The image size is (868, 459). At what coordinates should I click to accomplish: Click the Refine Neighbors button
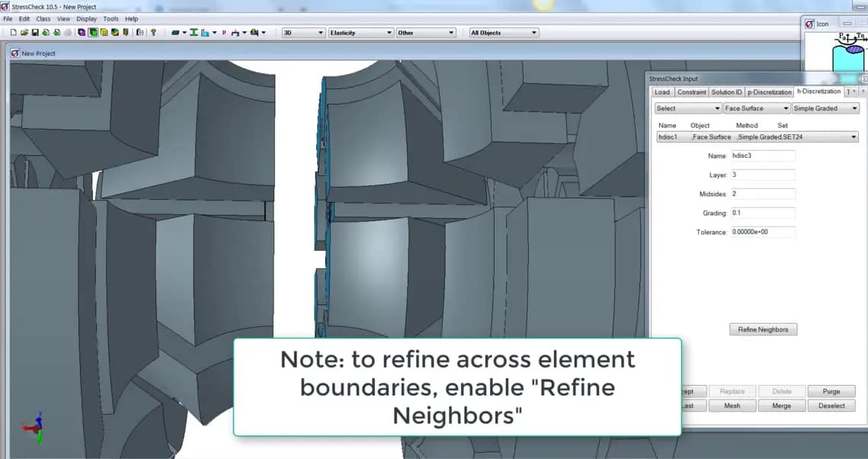(x=762, y=329)
